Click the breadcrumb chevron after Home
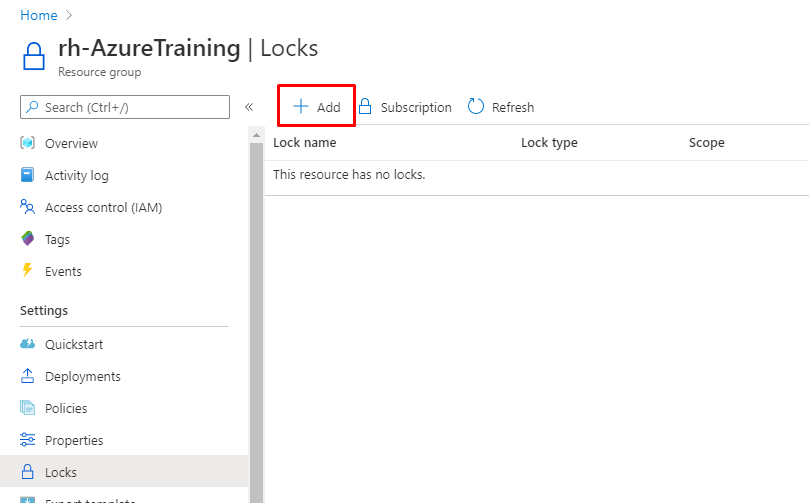The height and width of the screenshot is (503, 809). pos(69,15)
